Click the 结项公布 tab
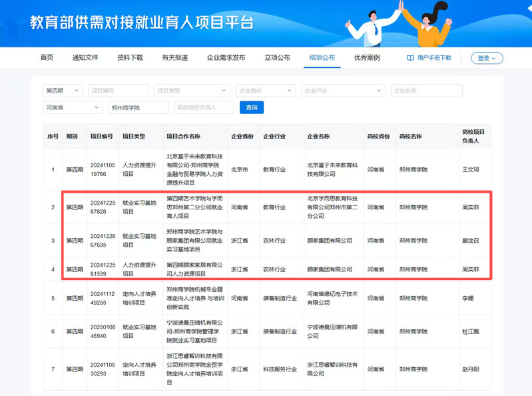 click(322, 58)
